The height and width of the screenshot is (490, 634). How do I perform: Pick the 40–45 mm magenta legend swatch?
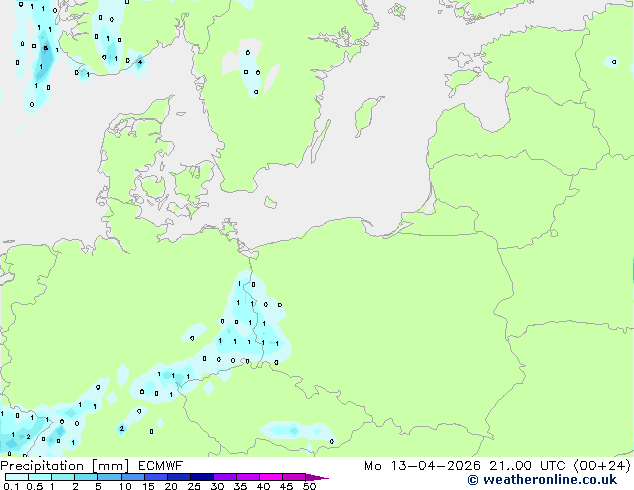pos(271,477)
